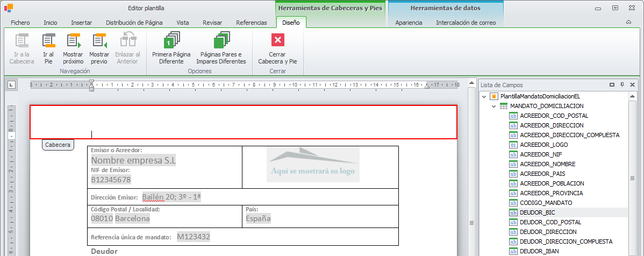
Task: Open the Fichero menu tab
Action: pyautogui.click(x=20, y=23)
